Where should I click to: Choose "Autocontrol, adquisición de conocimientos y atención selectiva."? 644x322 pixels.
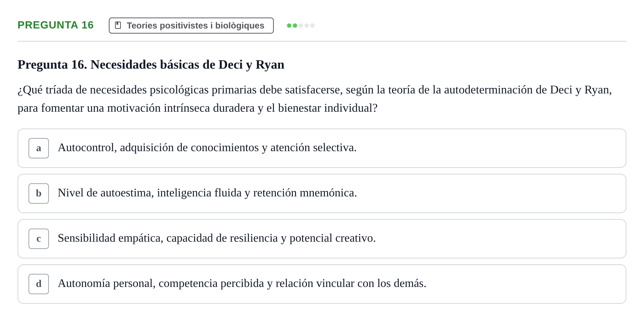322,148
